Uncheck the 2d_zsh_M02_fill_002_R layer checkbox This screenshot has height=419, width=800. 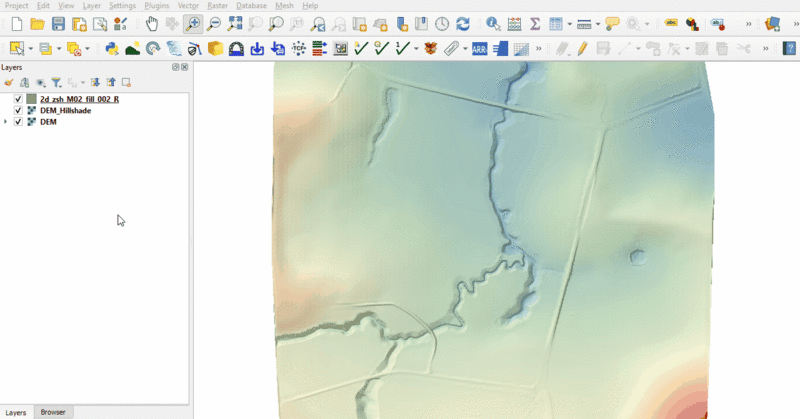pos(18,100)
